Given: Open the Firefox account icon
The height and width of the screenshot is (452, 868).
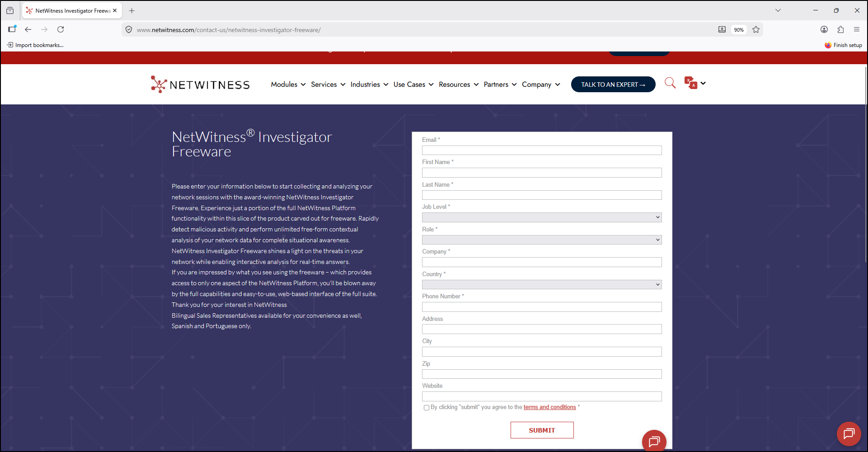Looking at the screenshot, I should 824,29.
